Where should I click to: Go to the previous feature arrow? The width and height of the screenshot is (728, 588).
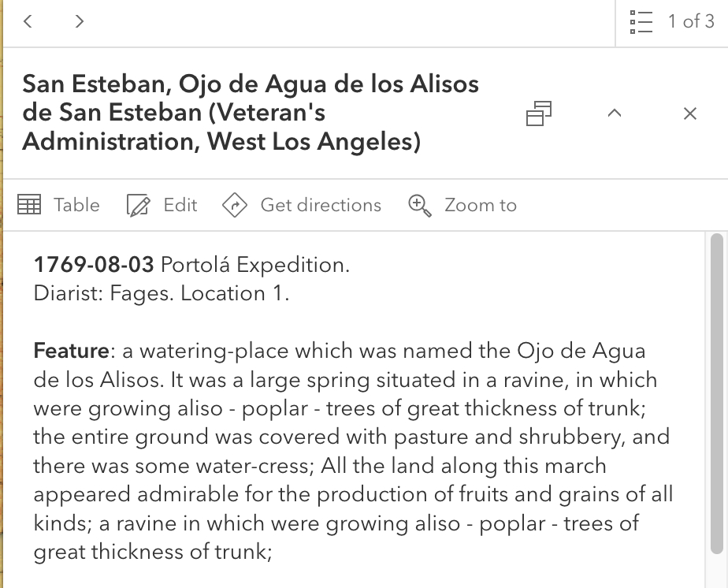[x=28, y=21]
